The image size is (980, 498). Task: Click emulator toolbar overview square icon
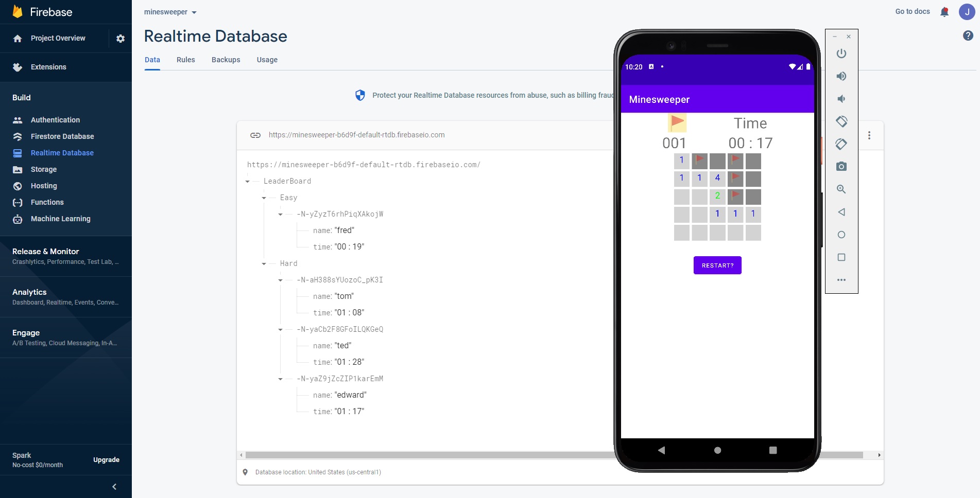point(841,257)
